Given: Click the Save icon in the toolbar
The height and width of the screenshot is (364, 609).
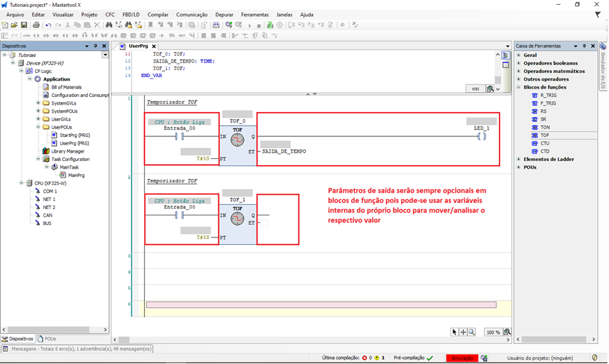Looking at the screenshot, I should (x=24, y=25).
